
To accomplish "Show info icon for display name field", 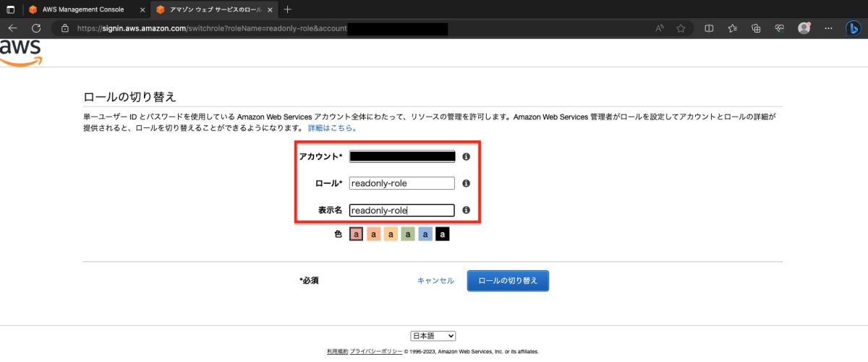I will point(467,210).
